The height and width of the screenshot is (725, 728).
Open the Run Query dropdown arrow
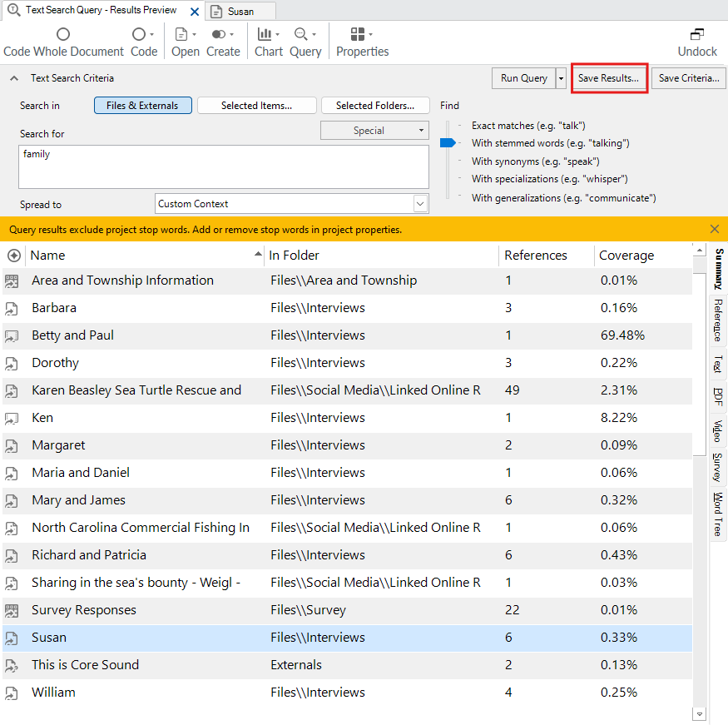[561, 78]
